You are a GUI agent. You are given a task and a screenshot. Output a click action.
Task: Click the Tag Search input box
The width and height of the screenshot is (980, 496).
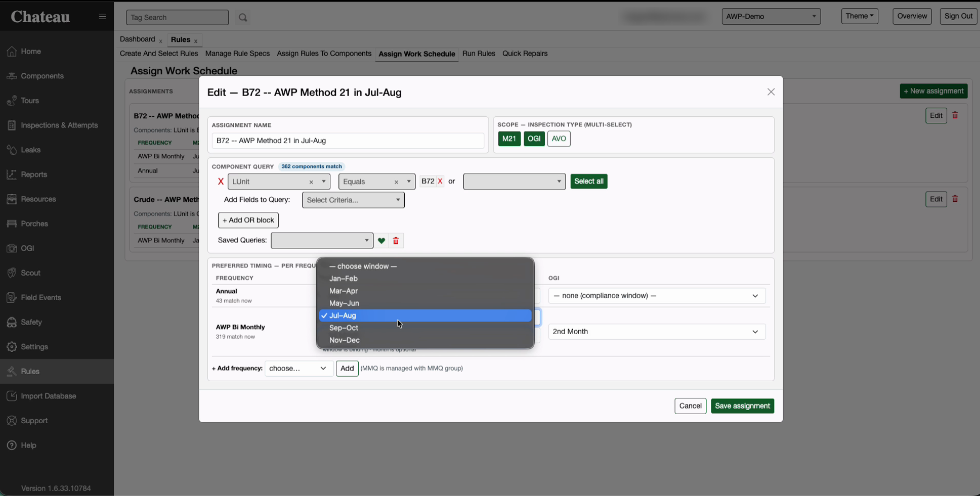click(x=177, y=17)
